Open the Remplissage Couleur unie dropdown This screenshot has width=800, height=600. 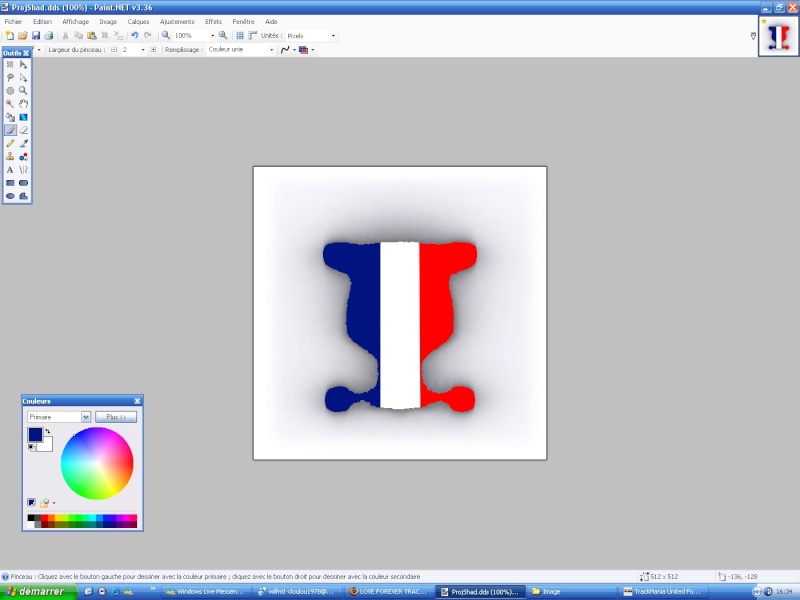tap(271, 50)
